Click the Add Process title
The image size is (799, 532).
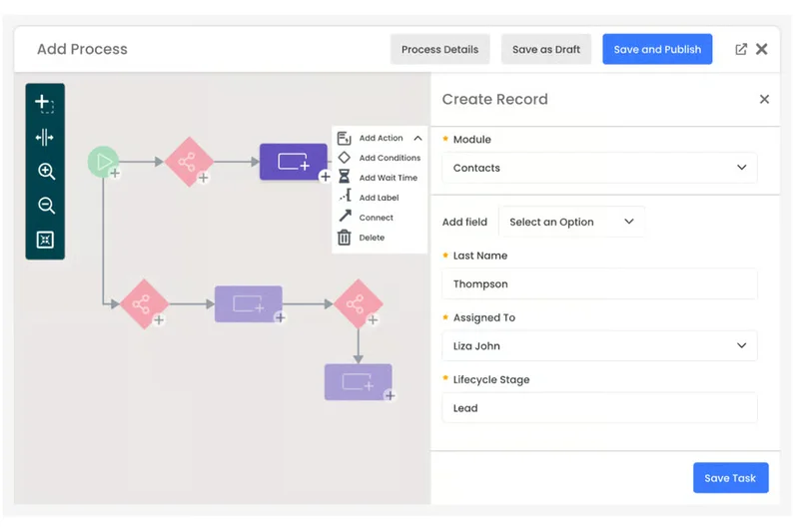coord(82,49)
